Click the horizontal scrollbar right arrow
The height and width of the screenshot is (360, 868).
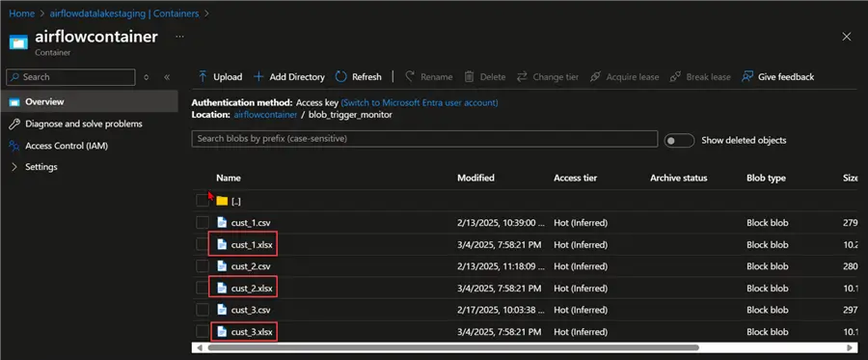[850, 347]
